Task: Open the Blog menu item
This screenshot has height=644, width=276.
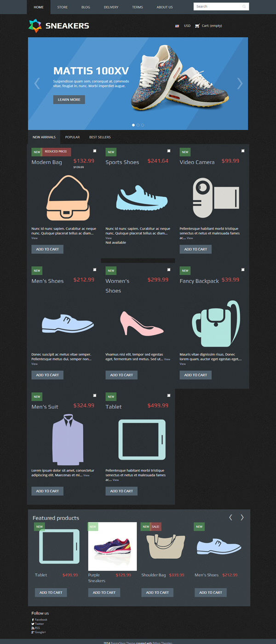Action: (x=86, y=7)
